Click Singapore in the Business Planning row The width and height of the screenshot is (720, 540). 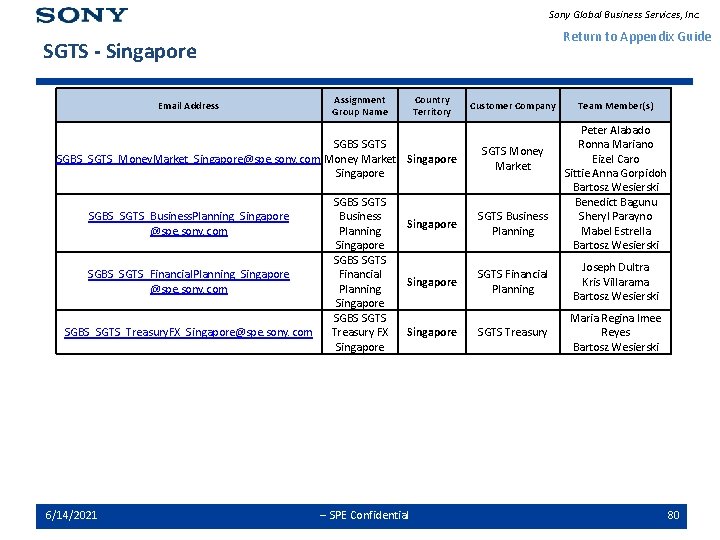(432, 224)
